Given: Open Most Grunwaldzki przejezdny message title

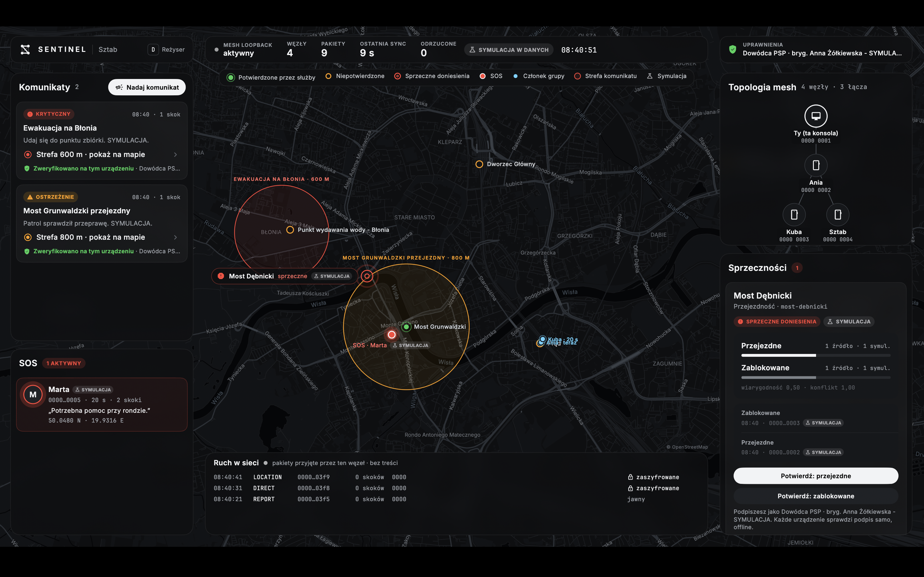Looking at the screenshot, I should (x=77, y=211).
